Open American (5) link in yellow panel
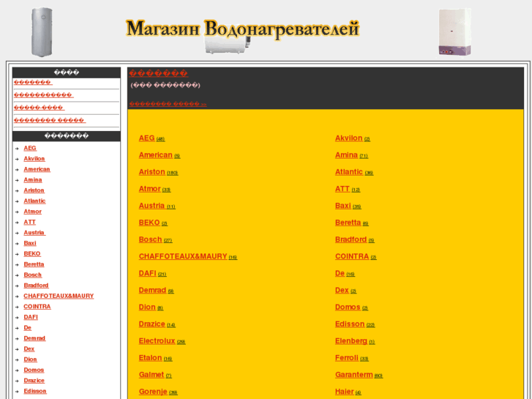The height and width of the screenshot is (399, 532). [x=160, y=155]
